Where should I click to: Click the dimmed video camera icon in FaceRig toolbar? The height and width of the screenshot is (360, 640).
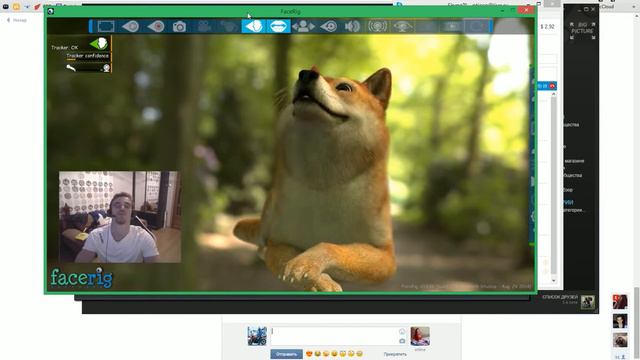(204, 27)
